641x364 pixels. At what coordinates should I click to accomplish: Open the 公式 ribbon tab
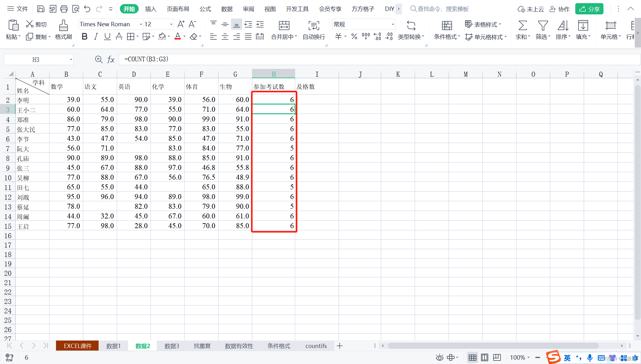[x=205, y=9]
